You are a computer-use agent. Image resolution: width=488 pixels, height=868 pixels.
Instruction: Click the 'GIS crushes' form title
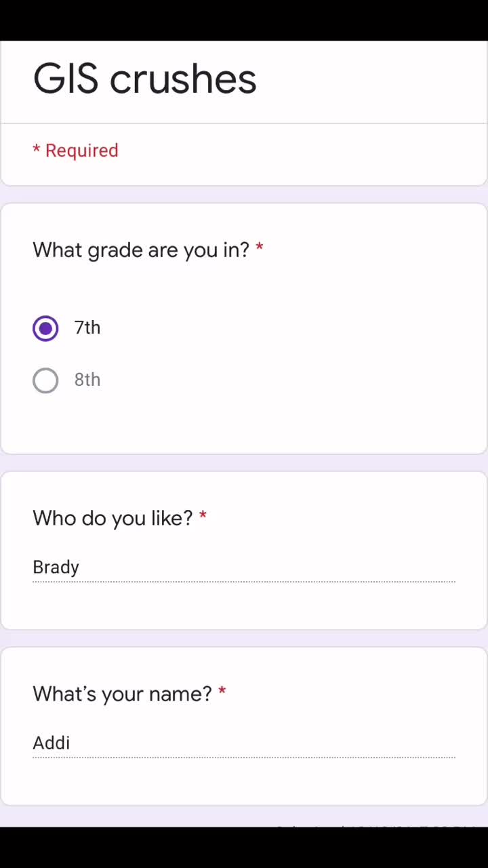pos(144,79)
